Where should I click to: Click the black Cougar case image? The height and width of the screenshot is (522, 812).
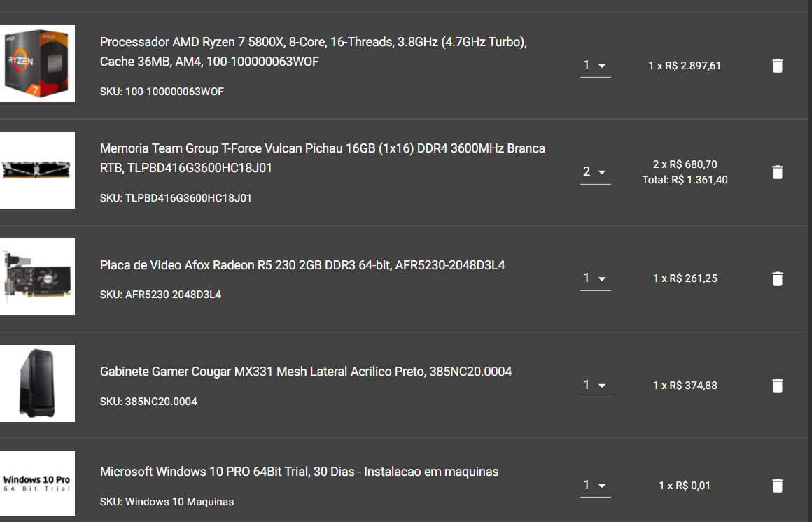pyautogui.click(x=37, y=383)
